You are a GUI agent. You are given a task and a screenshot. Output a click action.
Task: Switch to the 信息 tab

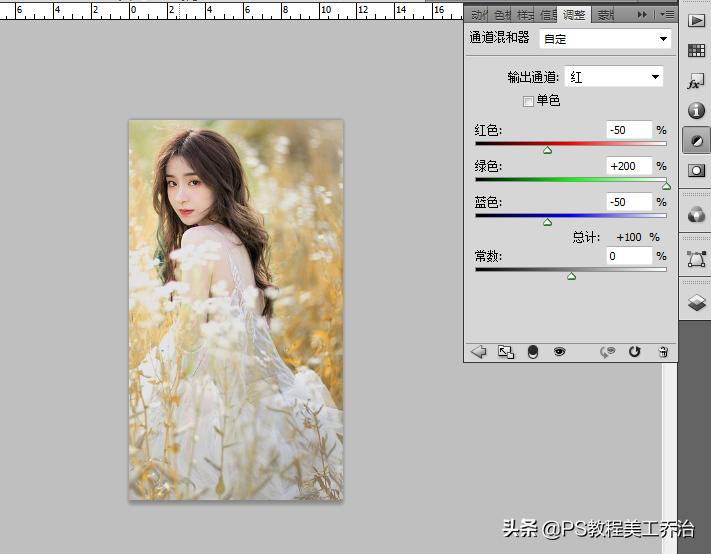[x=548, y=15]
